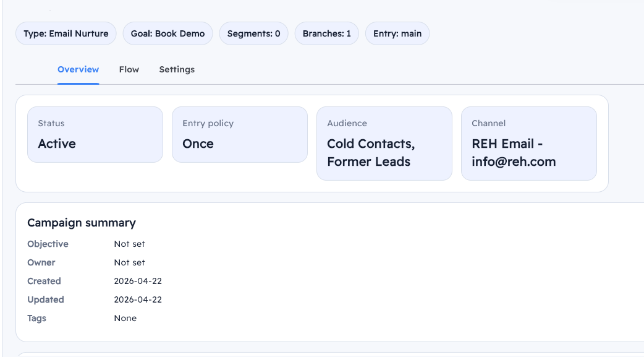Click the Type: Email Nurture chip
Viewport: 644px width, 357px height.
pyautogui.click(x=66, y=33)
